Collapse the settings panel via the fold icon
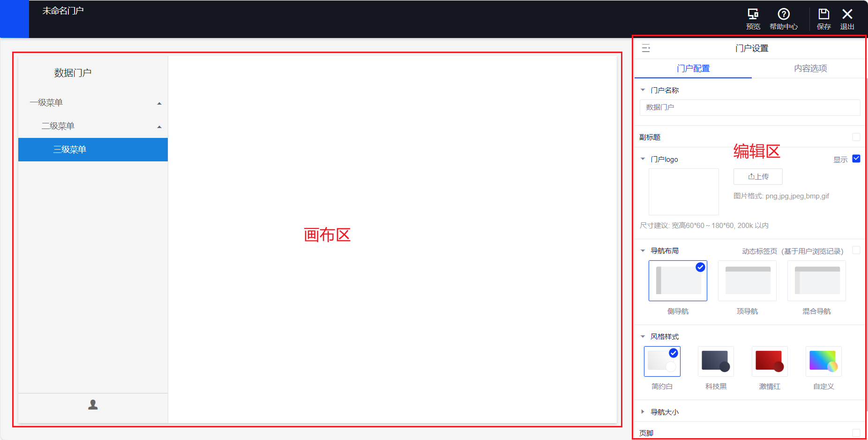868x440 pixels. (x=646, y=48)
